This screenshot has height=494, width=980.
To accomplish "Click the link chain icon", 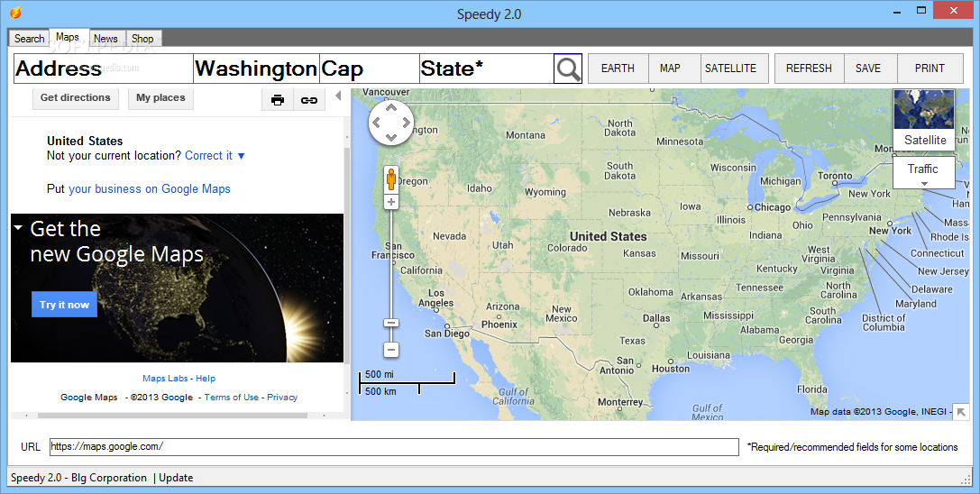I will pos(308,99).
